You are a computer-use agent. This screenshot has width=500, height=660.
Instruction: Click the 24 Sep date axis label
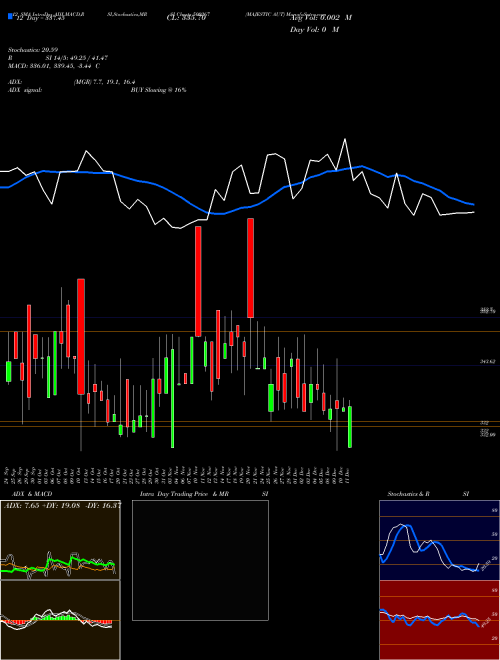[7, 475]
